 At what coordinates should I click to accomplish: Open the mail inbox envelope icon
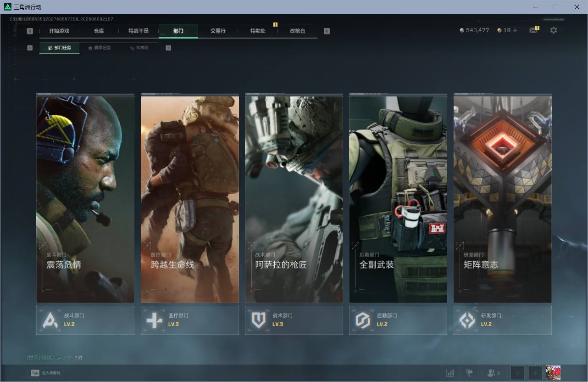pos(533,30)
